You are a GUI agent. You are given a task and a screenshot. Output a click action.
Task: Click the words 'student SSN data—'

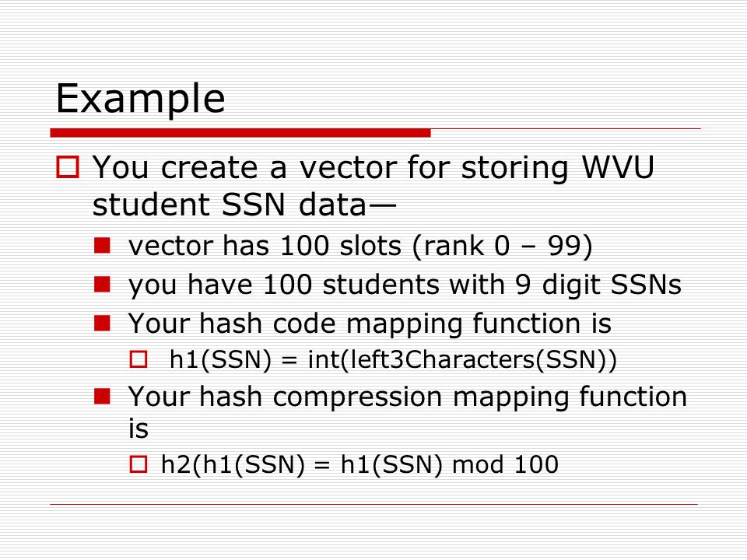click(244, 205)
